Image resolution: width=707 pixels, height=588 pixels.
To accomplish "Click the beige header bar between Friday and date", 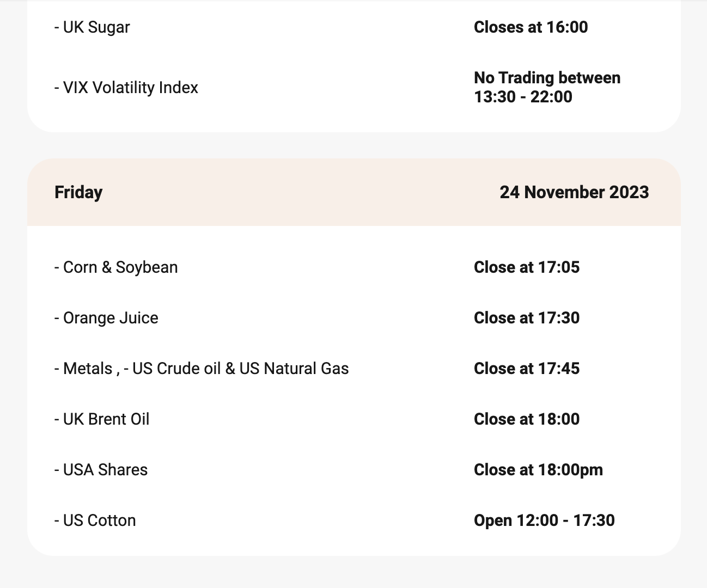I will pos(300,192).
